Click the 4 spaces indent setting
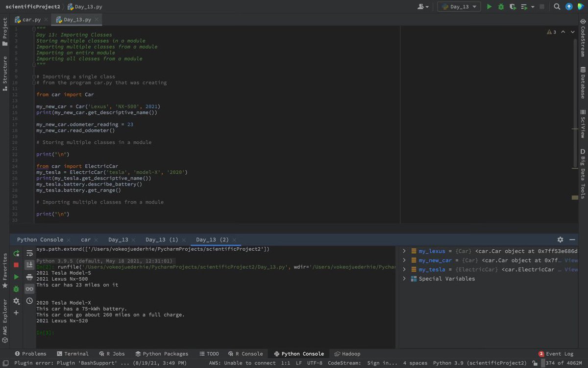 415,363
